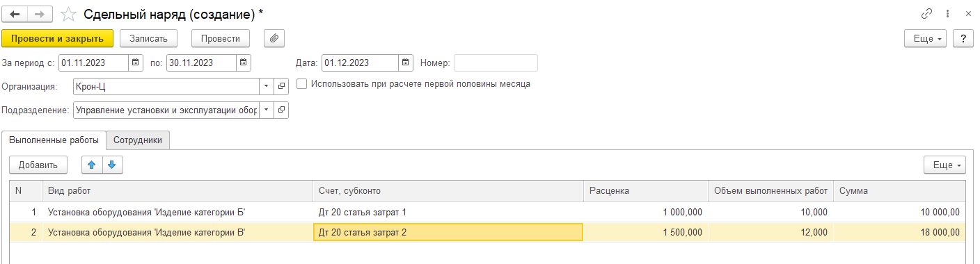
Task: Open calendar for period start date
Action: (x=136, y=63)
